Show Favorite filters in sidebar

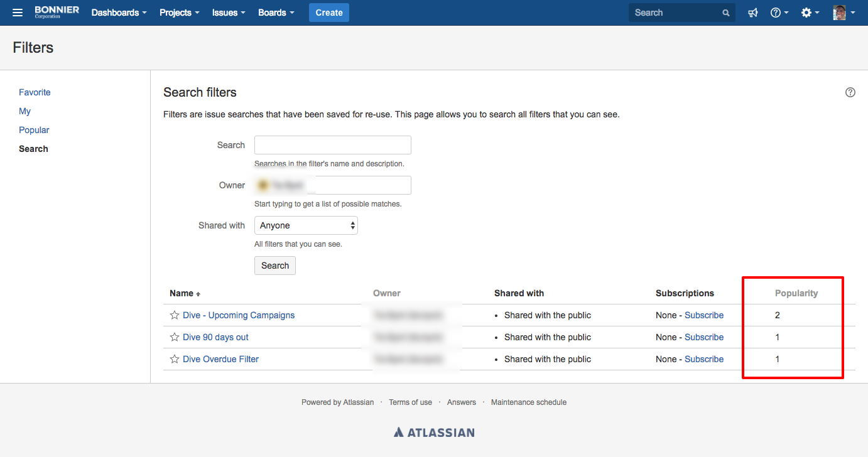[x=35, y=92]
